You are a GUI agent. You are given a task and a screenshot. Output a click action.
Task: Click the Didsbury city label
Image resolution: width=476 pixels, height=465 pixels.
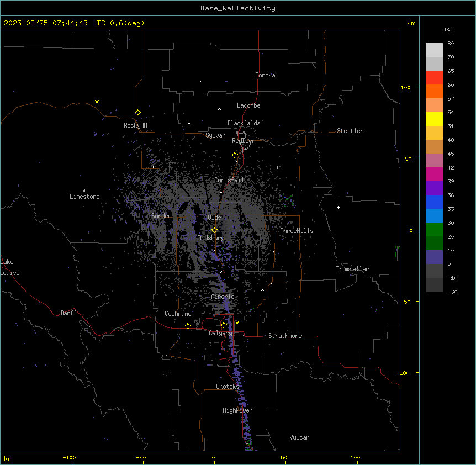tap(211, 238)
